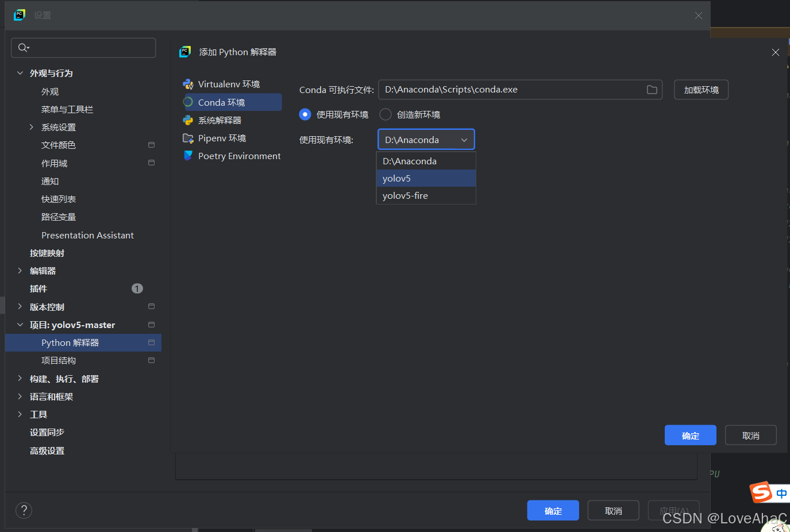
Task: Collapse the 外观与行为 tree section
Action: click(20, 73)
